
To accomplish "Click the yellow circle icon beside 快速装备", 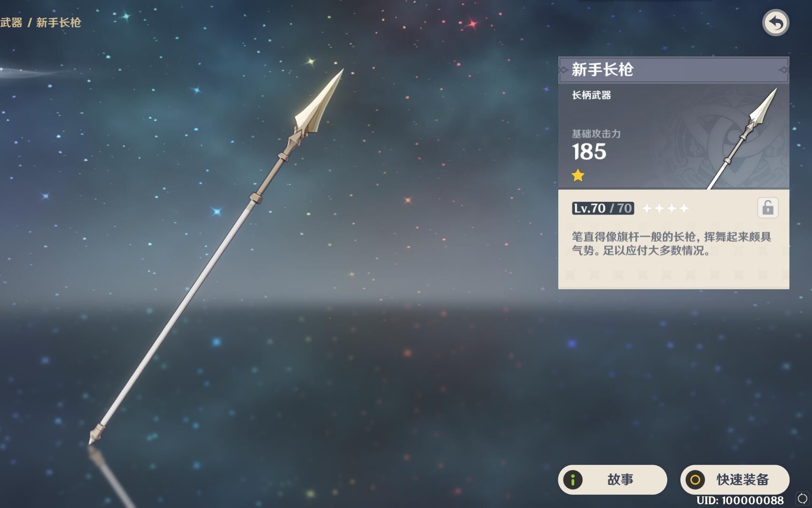I will tap(695, 480).
